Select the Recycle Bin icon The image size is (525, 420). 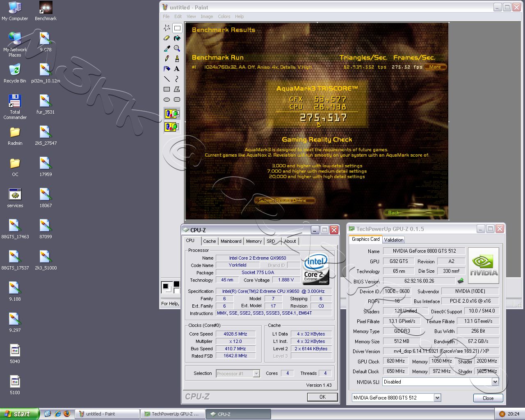[x=15, y=73]
